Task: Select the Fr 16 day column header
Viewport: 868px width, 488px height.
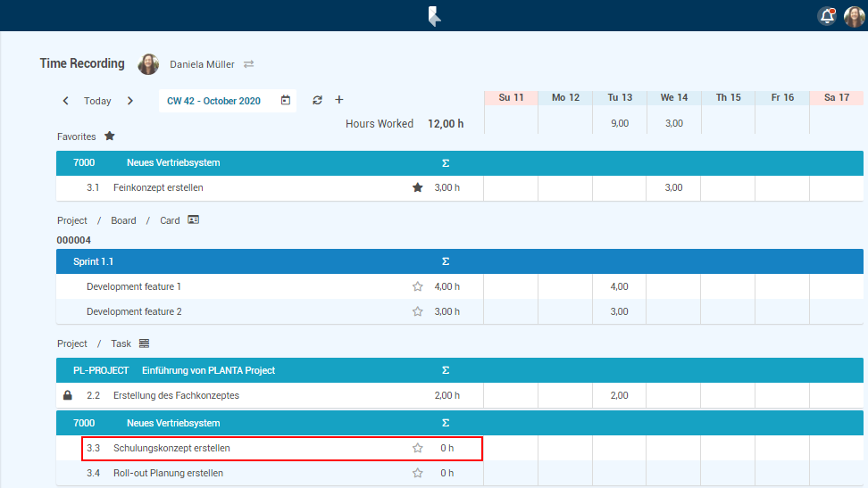Action: (x=782, y=97)
